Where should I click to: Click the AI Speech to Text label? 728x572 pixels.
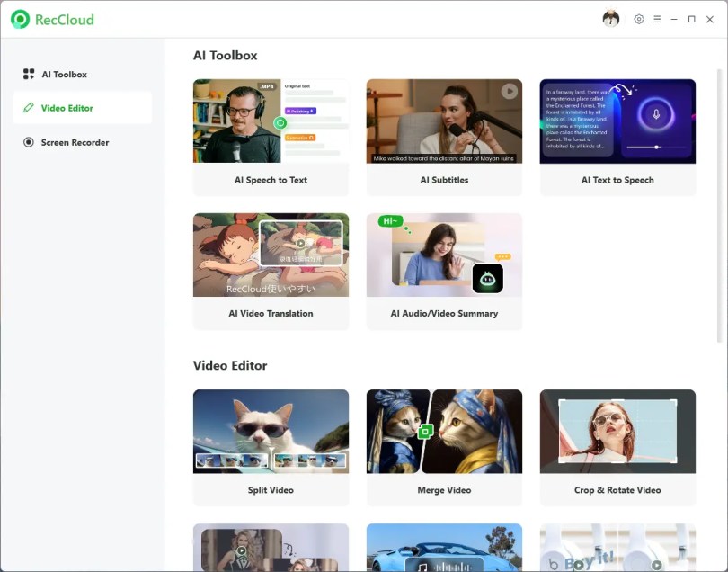[x=271, y=180]
